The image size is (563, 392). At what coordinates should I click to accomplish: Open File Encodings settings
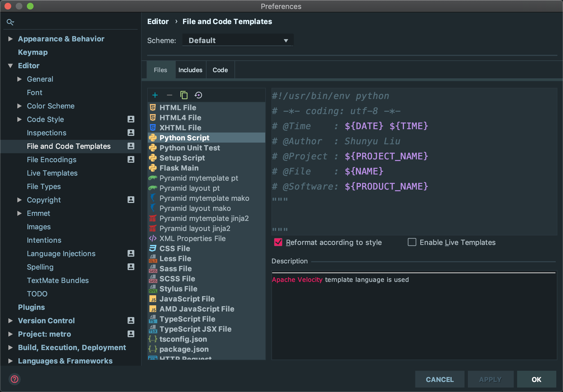click(x=51, y=160)
